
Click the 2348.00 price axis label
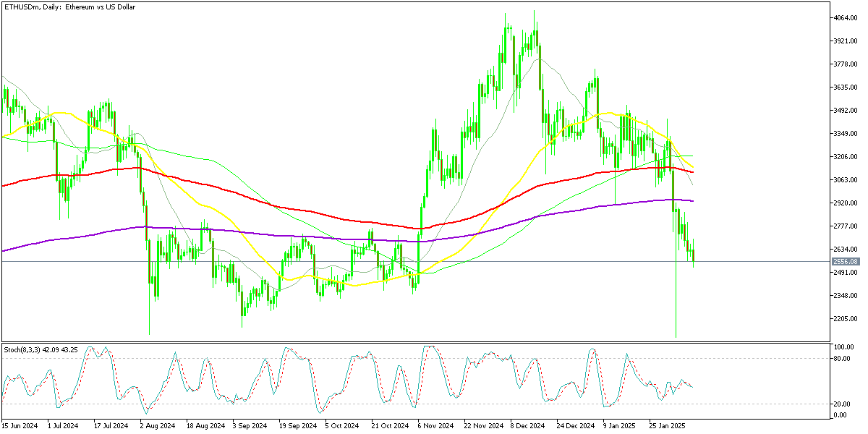tap(846, 296)
